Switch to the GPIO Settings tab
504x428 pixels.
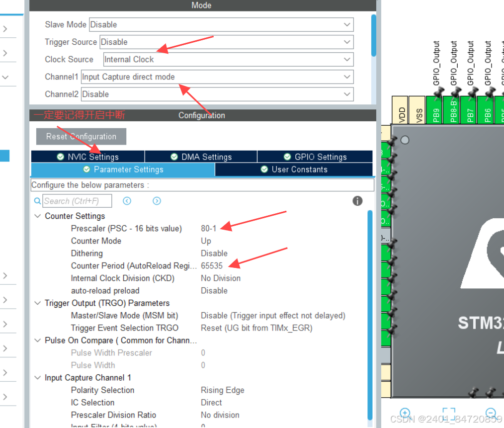(315, 157)
